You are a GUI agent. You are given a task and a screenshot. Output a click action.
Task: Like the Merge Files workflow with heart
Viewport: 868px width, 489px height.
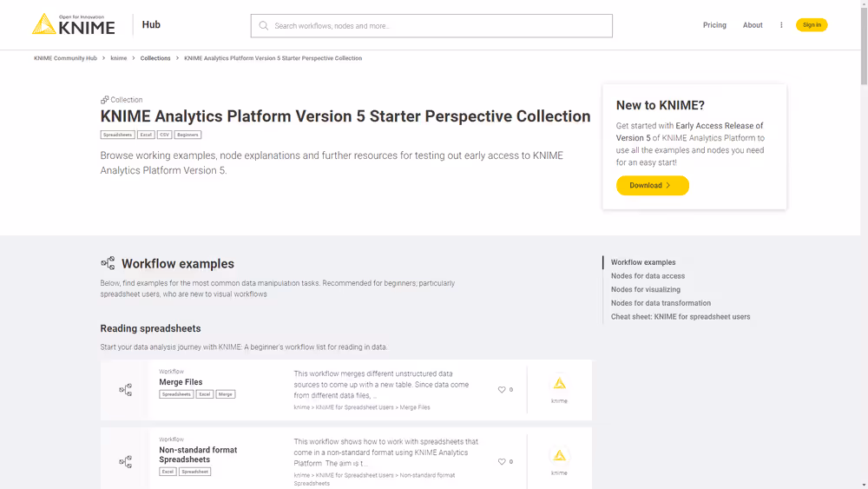point(502,390)
